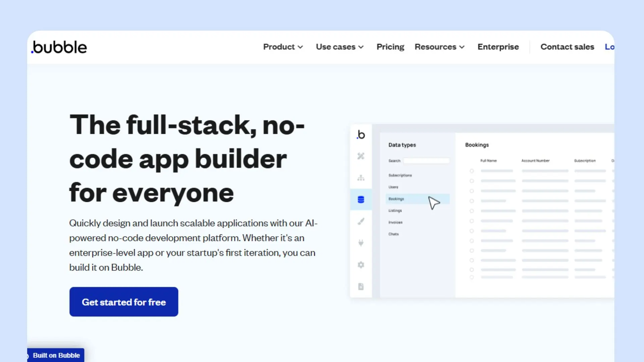Click Get started for free button
The width and height of the screenshot is (644, 362).
pyautogui.click(x=124, y=302)
